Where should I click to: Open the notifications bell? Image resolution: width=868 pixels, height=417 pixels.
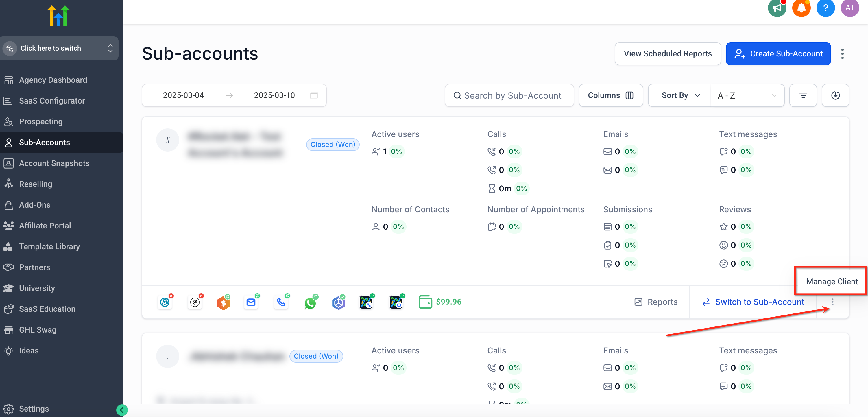(x=801, y=8)
